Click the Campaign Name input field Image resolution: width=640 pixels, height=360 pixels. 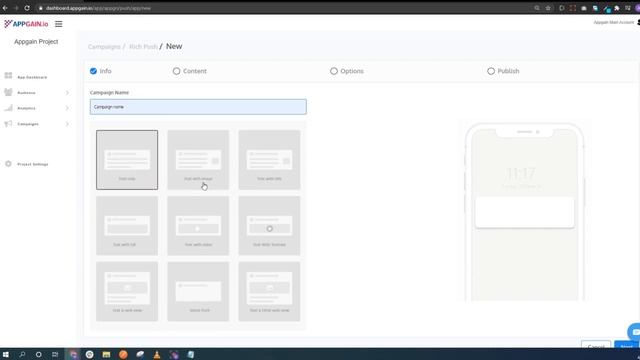(x=198, y=107)
